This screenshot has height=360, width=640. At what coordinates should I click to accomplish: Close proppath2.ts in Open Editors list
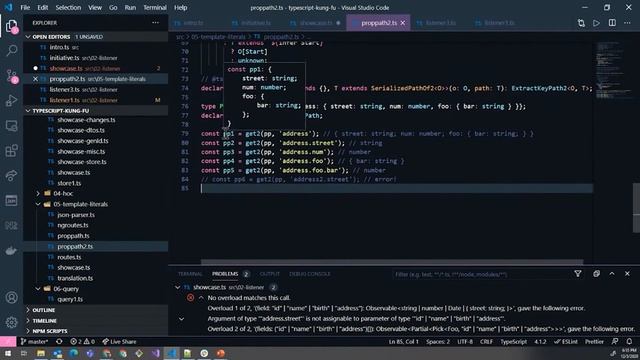[36, 79]
